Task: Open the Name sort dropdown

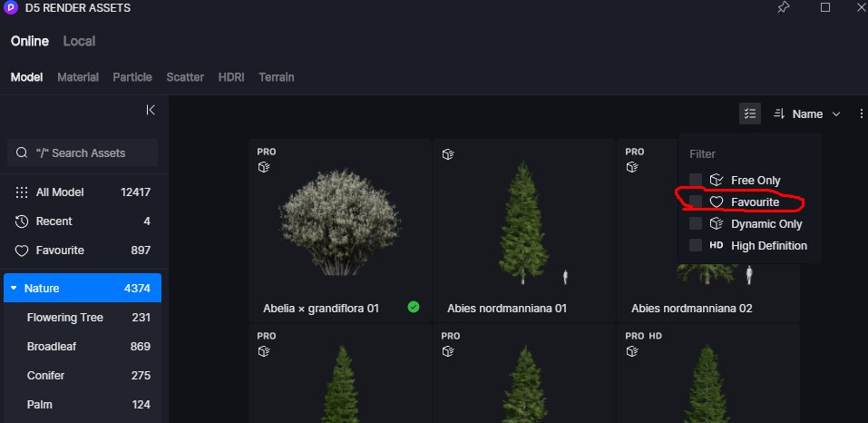Action: [816, 114]
